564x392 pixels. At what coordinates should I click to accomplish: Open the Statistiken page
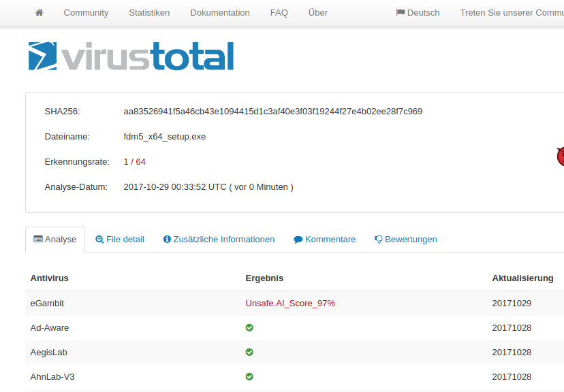coord(149,12)
